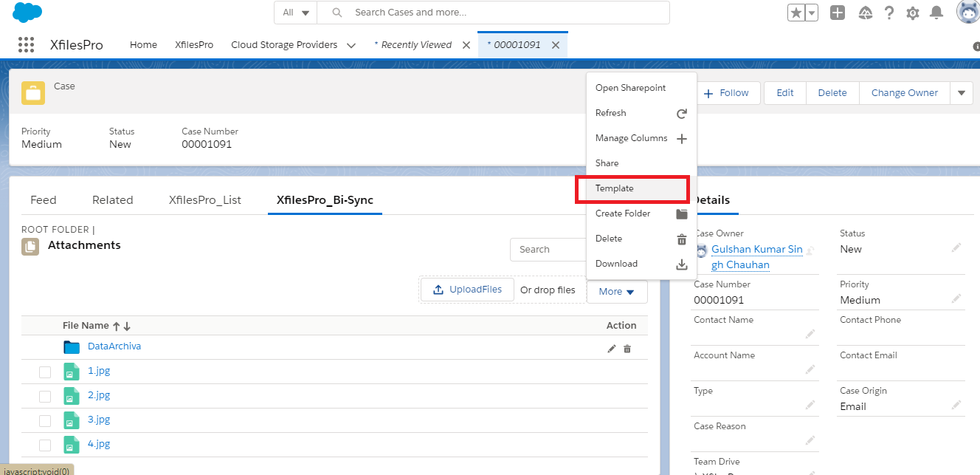The height and width of the screenshot is (475, 980).
Task: Click the global search input field
Action: click(494, 13)
